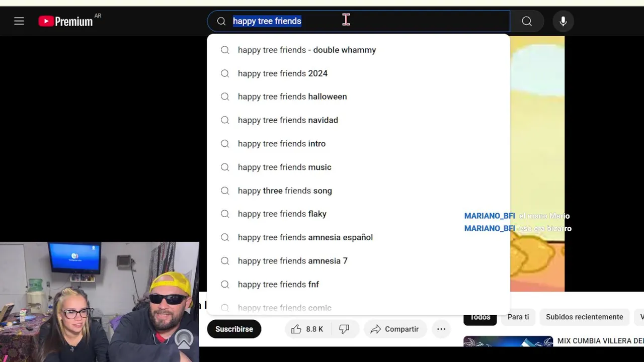
Task: Click the playing video frame area
Action: [537, 164]
